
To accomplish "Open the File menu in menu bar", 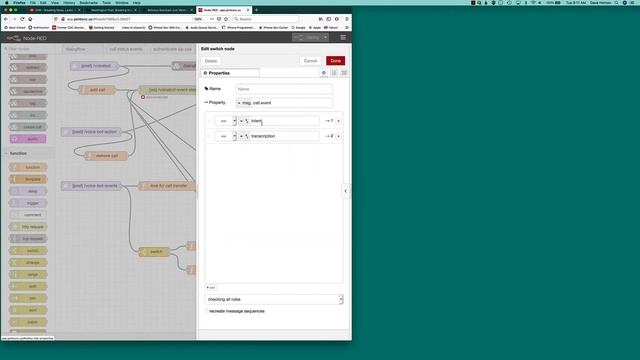I will coord(33,2).
